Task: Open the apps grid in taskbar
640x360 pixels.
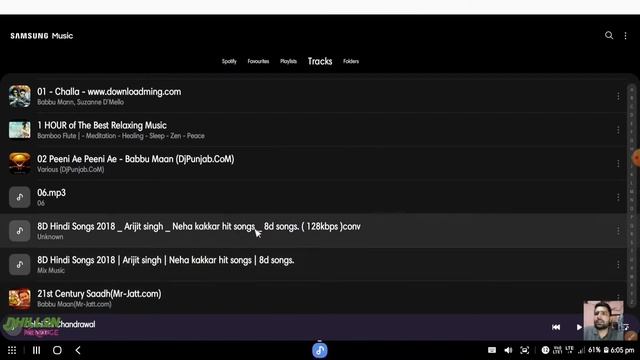Action: (12, 350)
